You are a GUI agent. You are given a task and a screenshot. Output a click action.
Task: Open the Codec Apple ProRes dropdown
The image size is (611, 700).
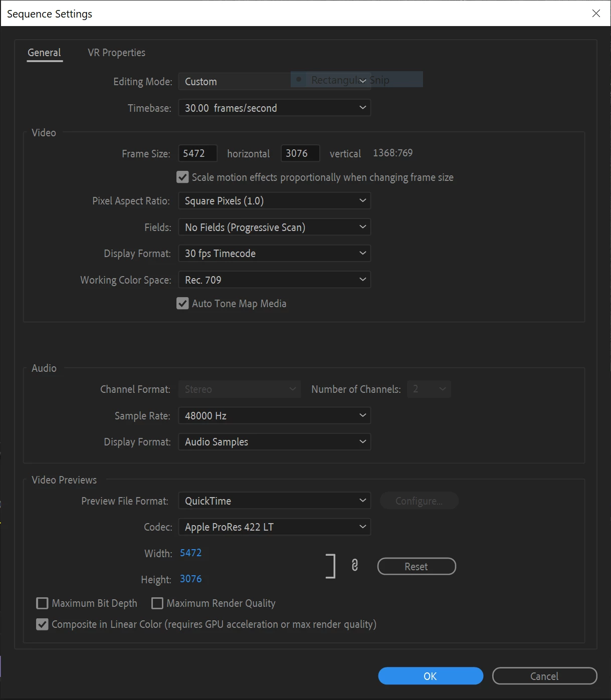point(274,527)
